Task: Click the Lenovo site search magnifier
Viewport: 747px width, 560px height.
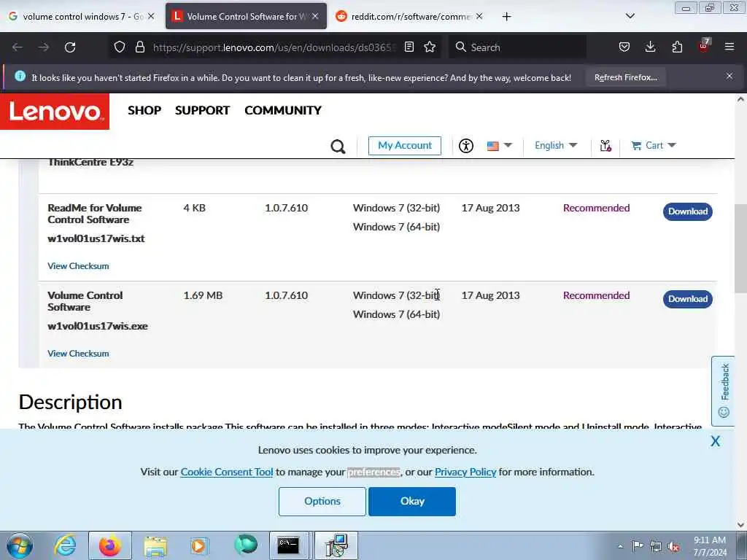Action: (x=338, y=146)
